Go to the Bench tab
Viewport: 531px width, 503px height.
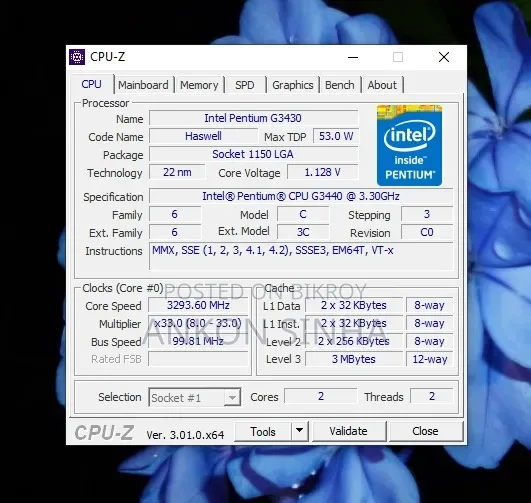340,85
